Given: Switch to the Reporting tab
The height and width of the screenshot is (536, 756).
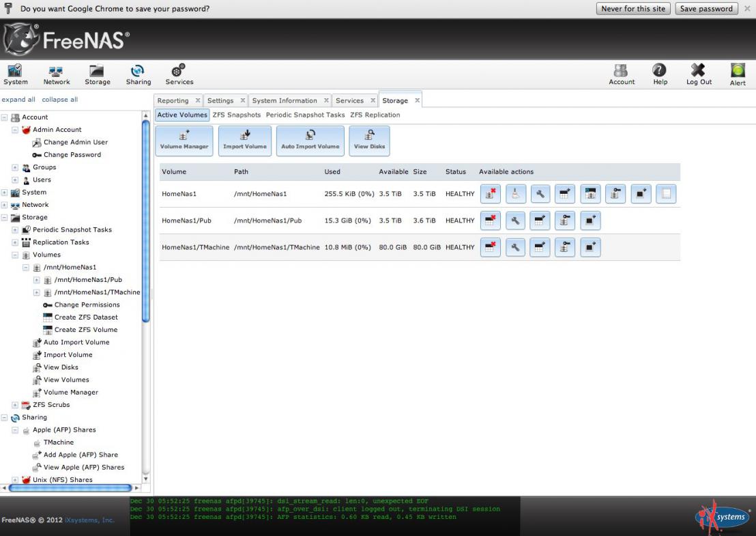Looking at the screenshot, I should 173,100.
